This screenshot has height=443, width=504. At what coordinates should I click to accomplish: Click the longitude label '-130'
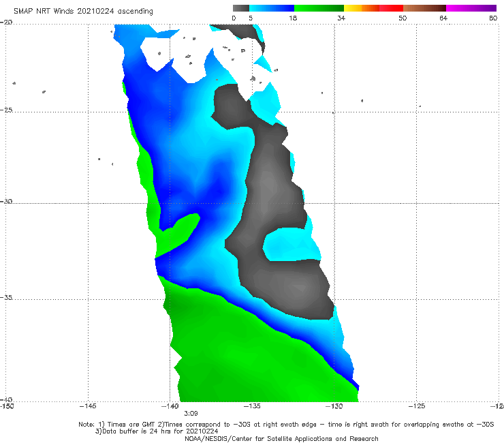click(x=334, y=406)
